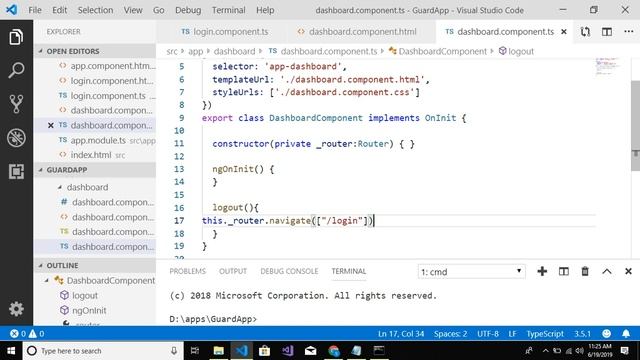Click the Windows Start button
Viewport: 640px width, 360px height.
11,351
